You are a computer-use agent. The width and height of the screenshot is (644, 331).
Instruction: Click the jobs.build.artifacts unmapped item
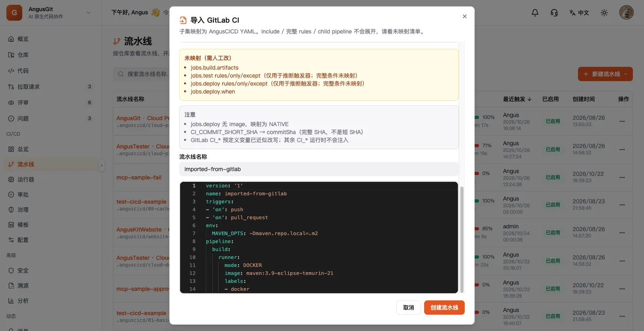[x=214, y=68]
